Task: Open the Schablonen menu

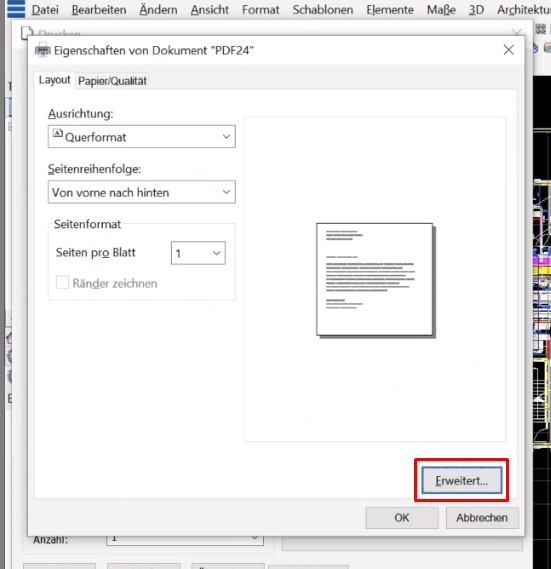Action: point(323,10)
